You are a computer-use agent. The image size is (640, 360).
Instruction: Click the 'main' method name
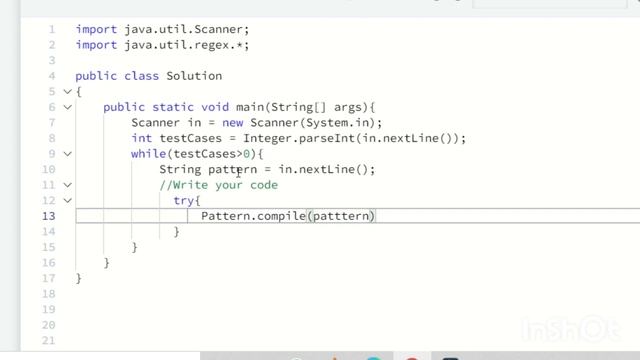click(x=250, y=107)
